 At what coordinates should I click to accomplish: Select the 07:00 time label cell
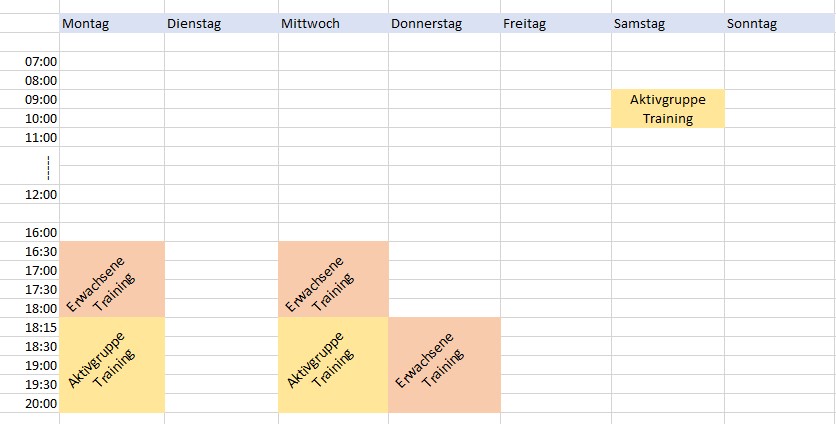[x=41, y=62]
